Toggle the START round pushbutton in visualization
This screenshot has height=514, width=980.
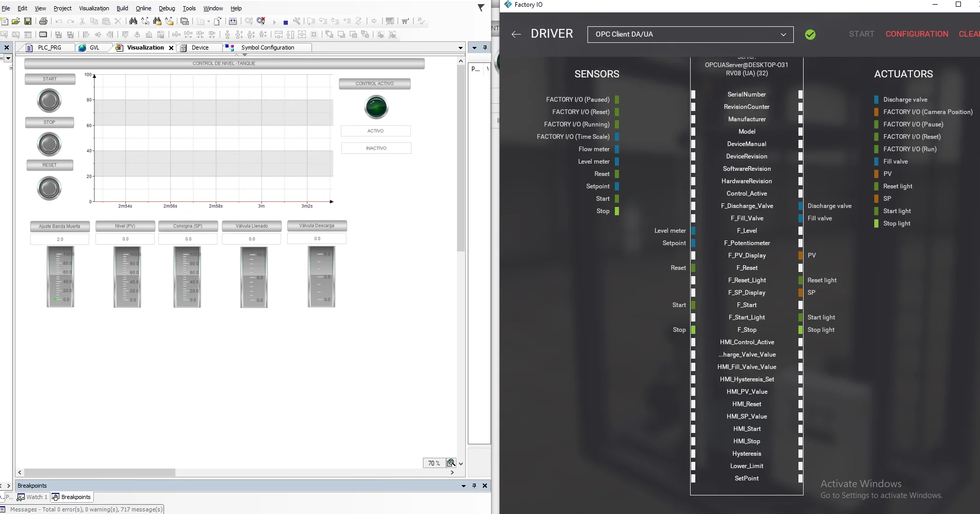[49, 100]
